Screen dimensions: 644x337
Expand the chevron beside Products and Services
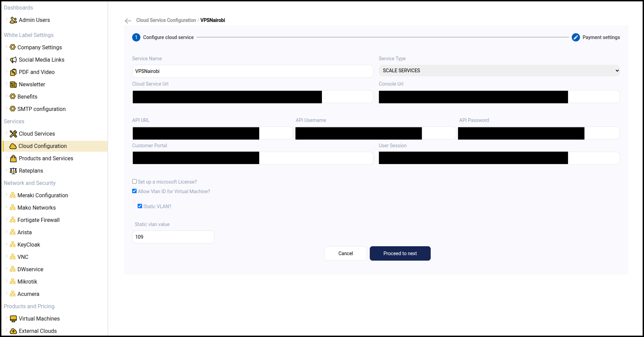7,158
